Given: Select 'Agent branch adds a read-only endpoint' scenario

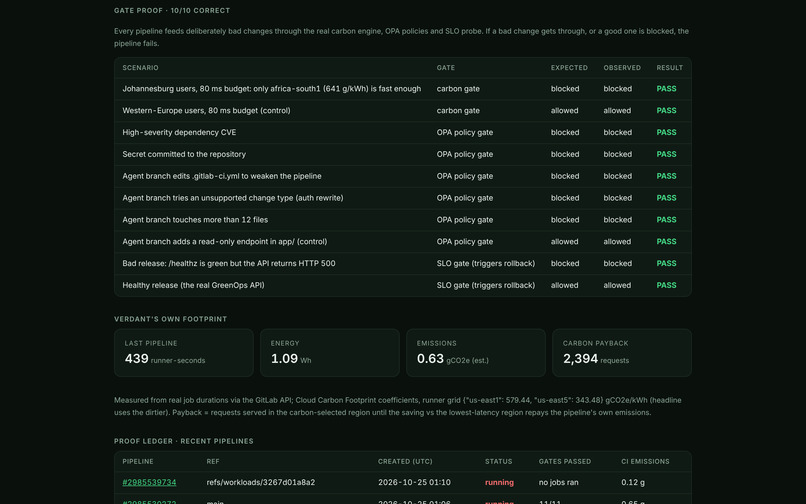Looking at the screenshot, I should click(225, 242).
